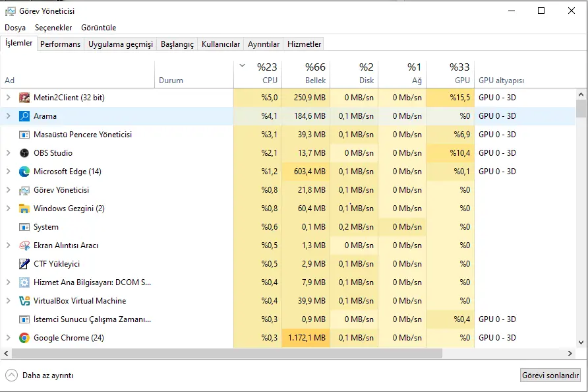This screenshot has width=588, height=392.
Task: Sort by the Ad column header
Action: [77, 74]
